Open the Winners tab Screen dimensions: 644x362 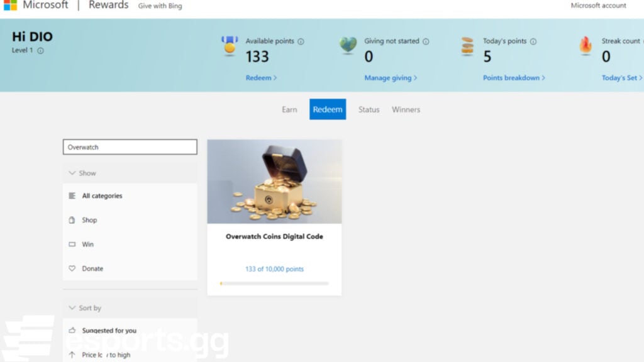(406, 109)
